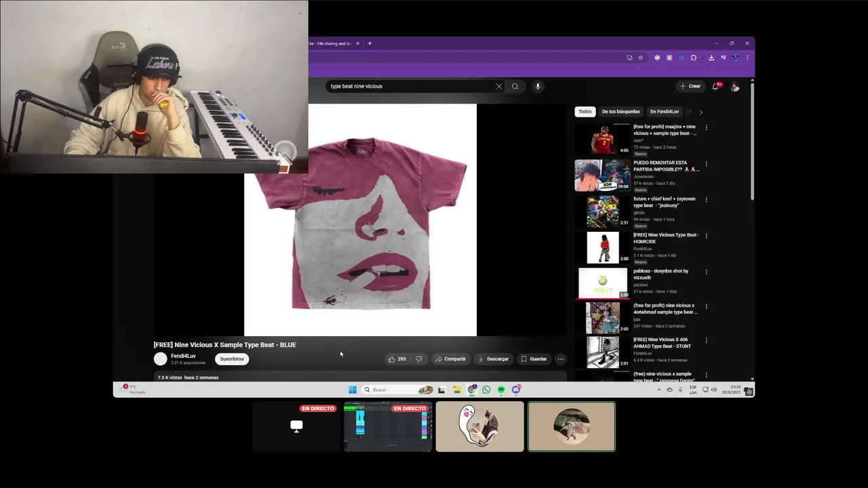Open pabloxo dosydos shot video title

[661, 274]
